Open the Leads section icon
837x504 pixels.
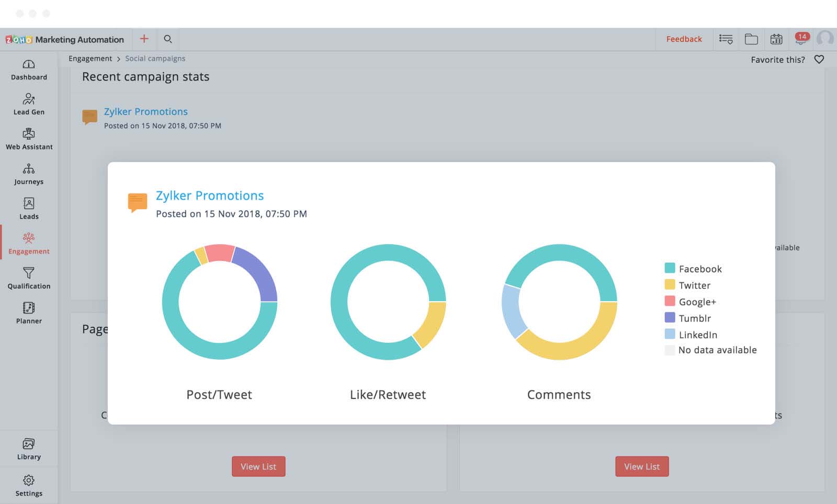[29, 204]
